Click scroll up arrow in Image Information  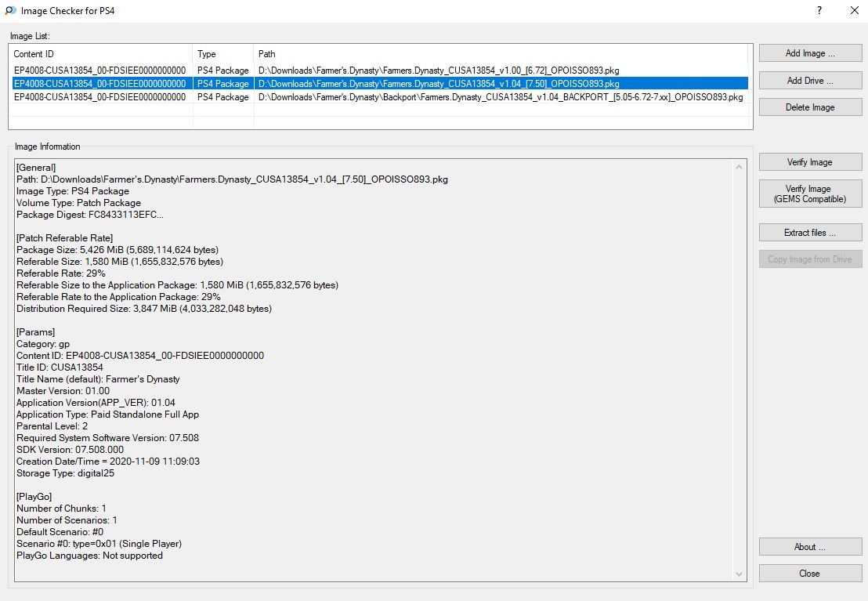738,167
